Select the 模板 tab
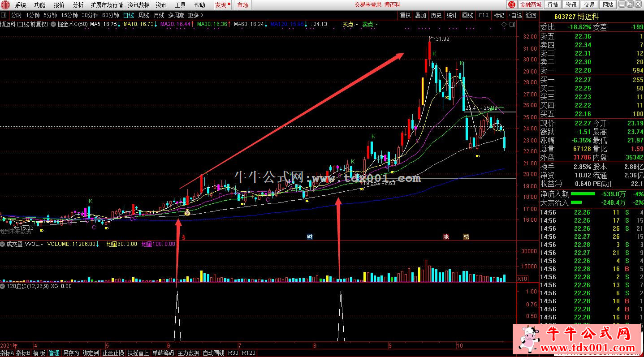The image size is (644, 357). coord(39,353)
